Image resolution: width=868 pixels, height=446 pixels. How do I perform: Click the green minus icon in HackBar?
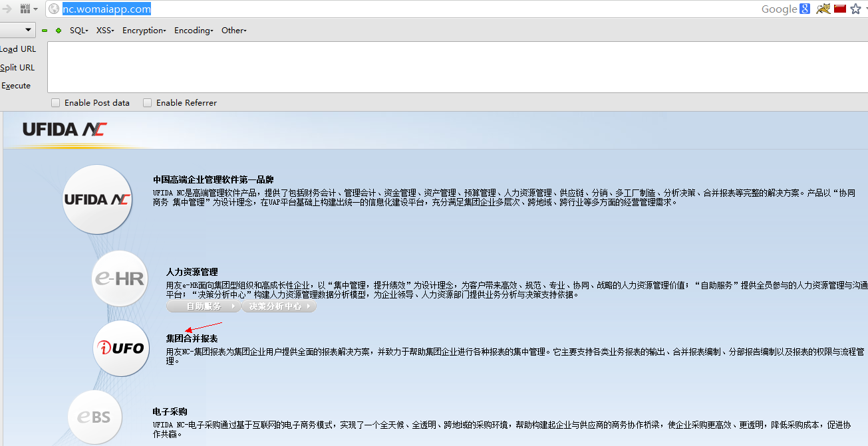pos(45,31)
